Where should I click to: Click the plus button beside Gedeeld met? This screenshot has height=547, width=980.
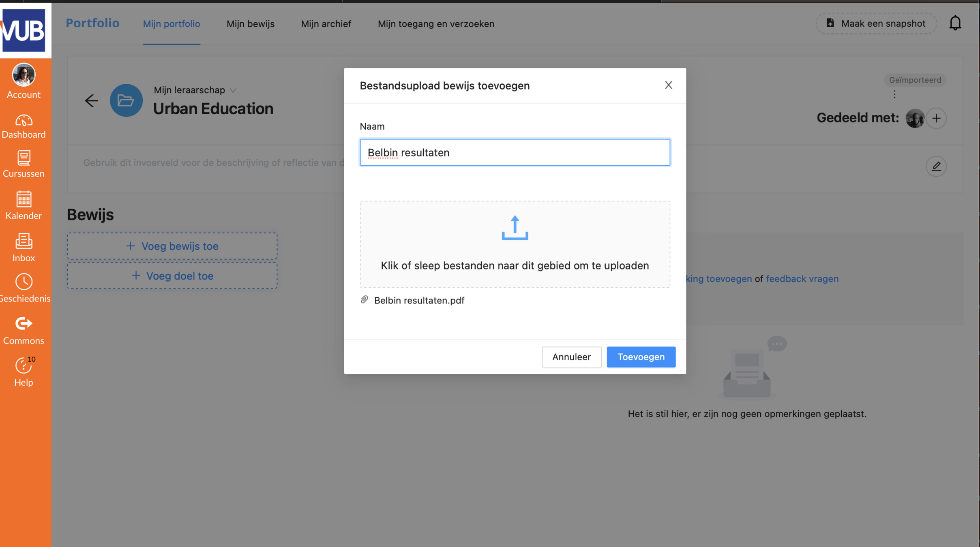pyautogui.click(x=936, y=118)
